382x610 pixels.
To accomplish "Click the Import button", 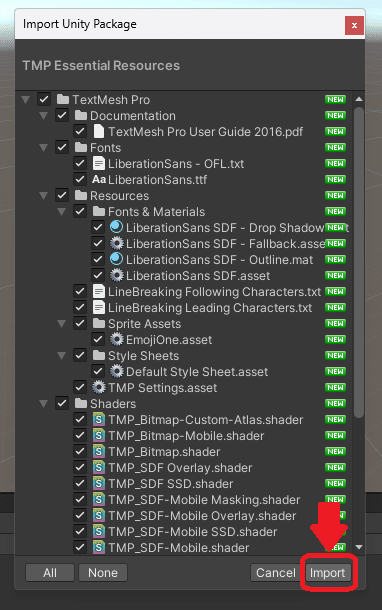I will pyautogui.click(x=328, y=573).
